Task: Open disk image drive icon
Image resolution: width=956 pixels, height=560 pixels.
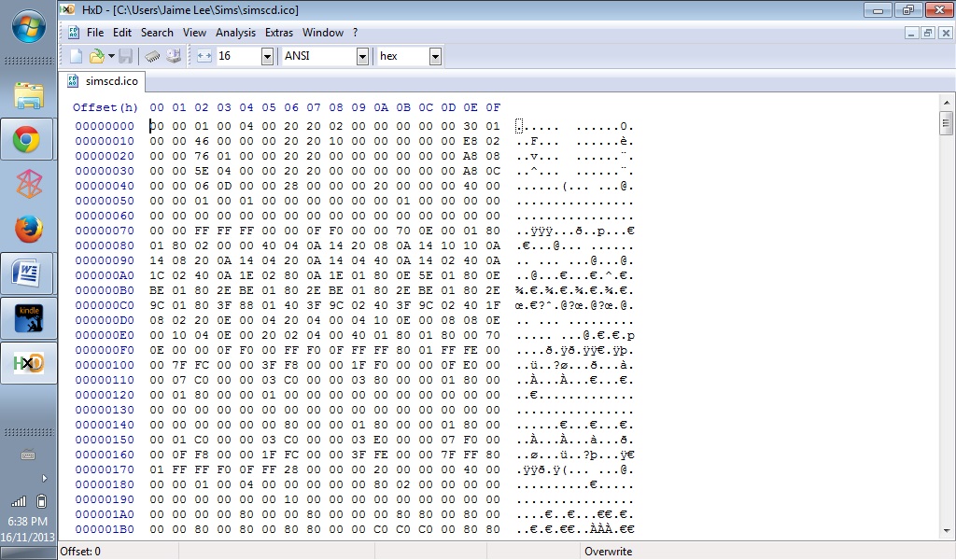Action: (x=174, y=56)
